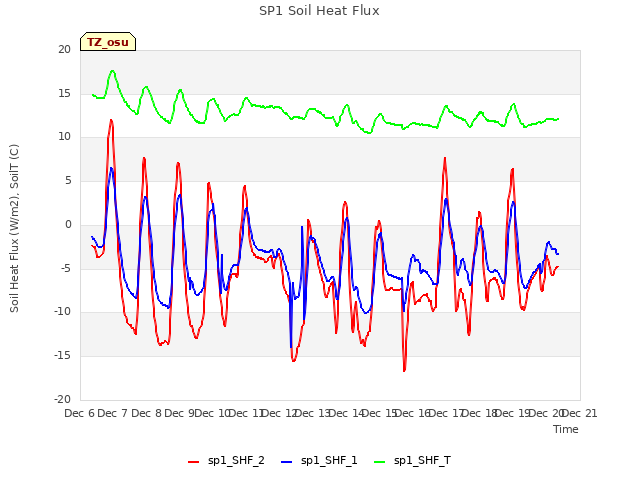Image resolution: width=640 pixels, height=480 pixels.
Task: Toggle sp1_SHF_1 series in legend
Action: tap(319, 461)
